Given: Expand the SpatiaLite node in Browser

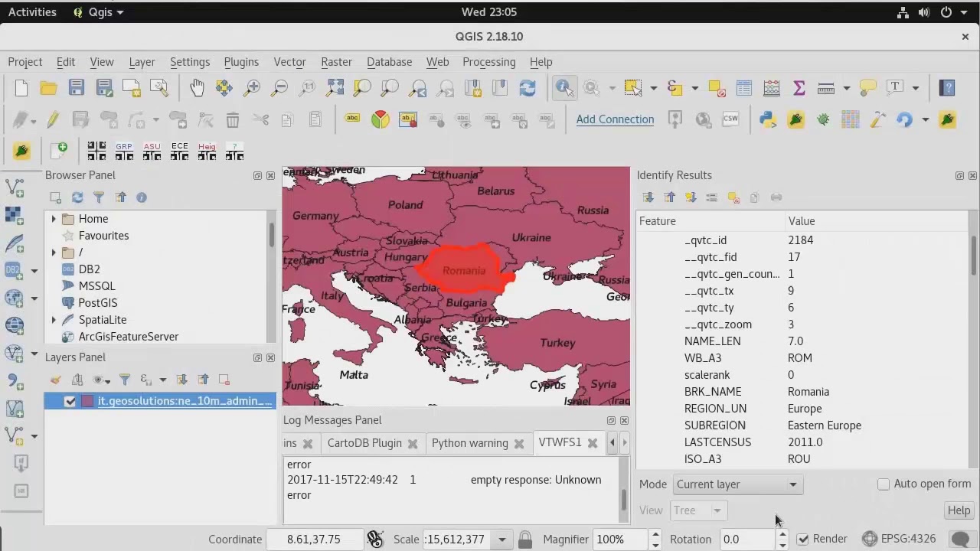Looking at the screenshot, I should [x=54, y=320].
